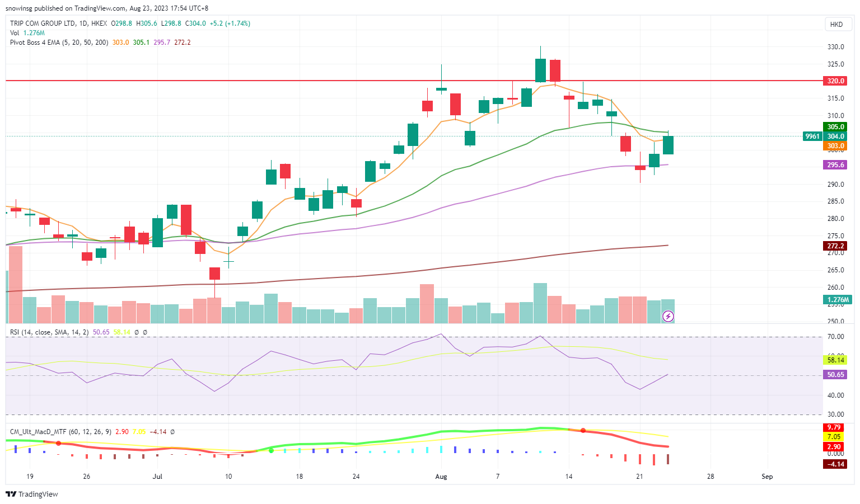The width and height of the screenshot is (860, 504).
Task: Click the 18 date axis label
Action: 300,477
